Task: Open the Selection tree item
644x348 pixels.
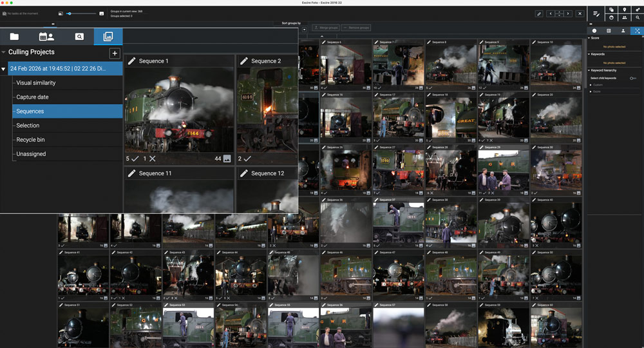Action: coord(28,125)
